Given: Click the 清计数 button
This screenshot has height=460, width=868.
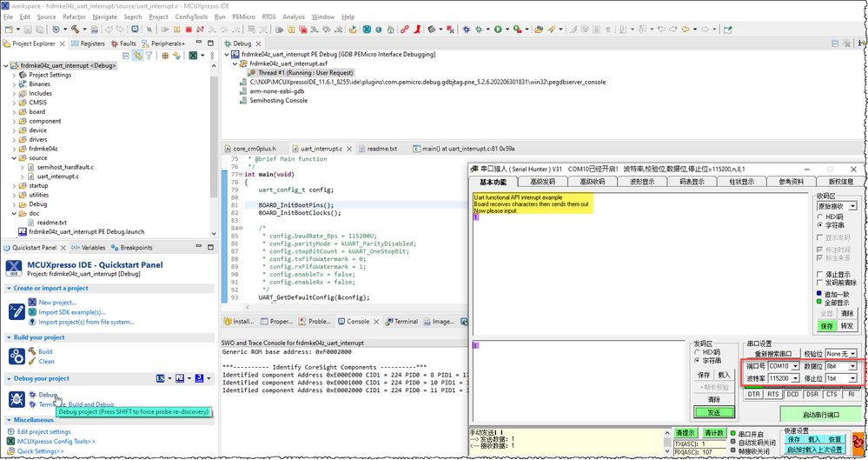Looking at the screenshot, I should pos(713,433).
